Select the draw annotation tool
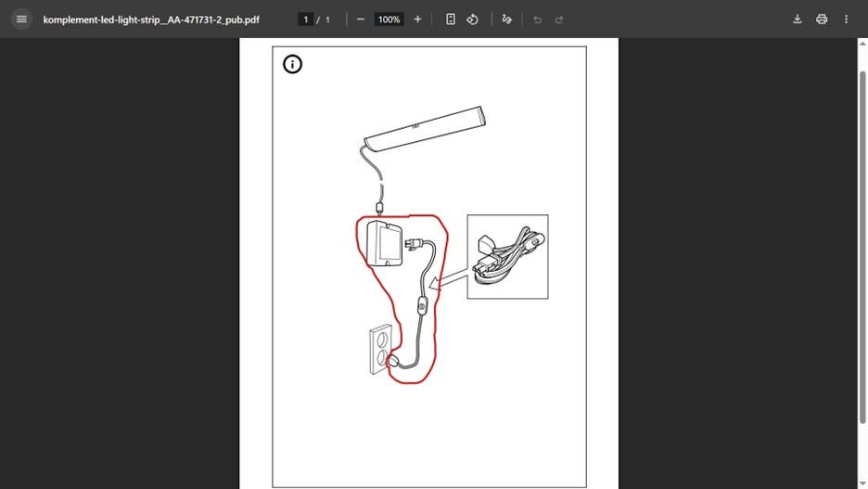 (x=506, y=19)
